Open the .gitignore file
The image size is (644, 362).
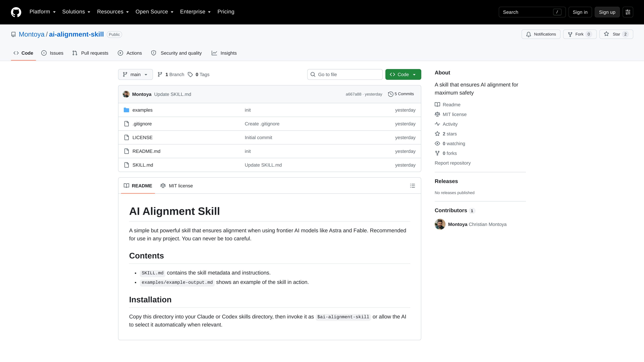(142, 124)
